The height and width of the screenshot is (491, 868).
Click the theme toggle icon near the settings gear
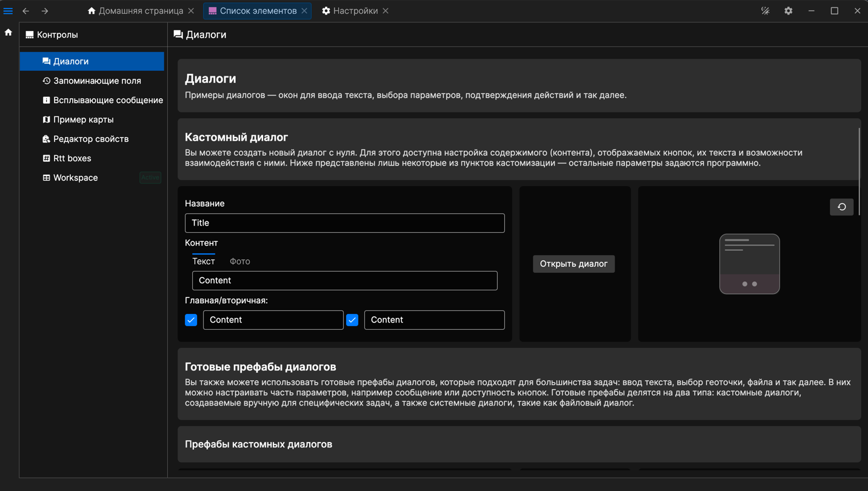click(766, 11)
